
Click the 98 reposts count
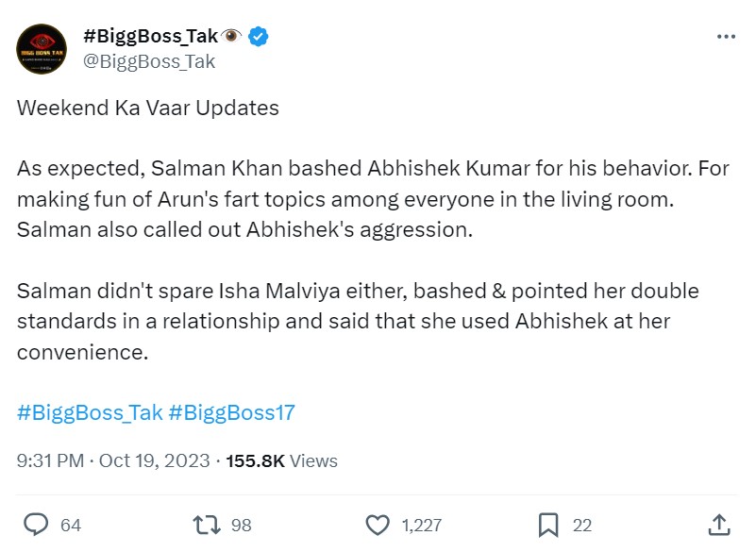pos(242,526)
